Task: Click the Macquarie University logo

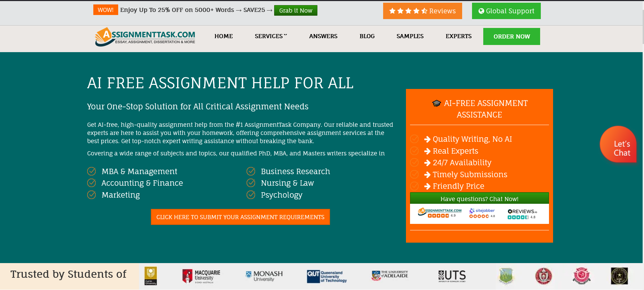Action: tap(201, 276)
